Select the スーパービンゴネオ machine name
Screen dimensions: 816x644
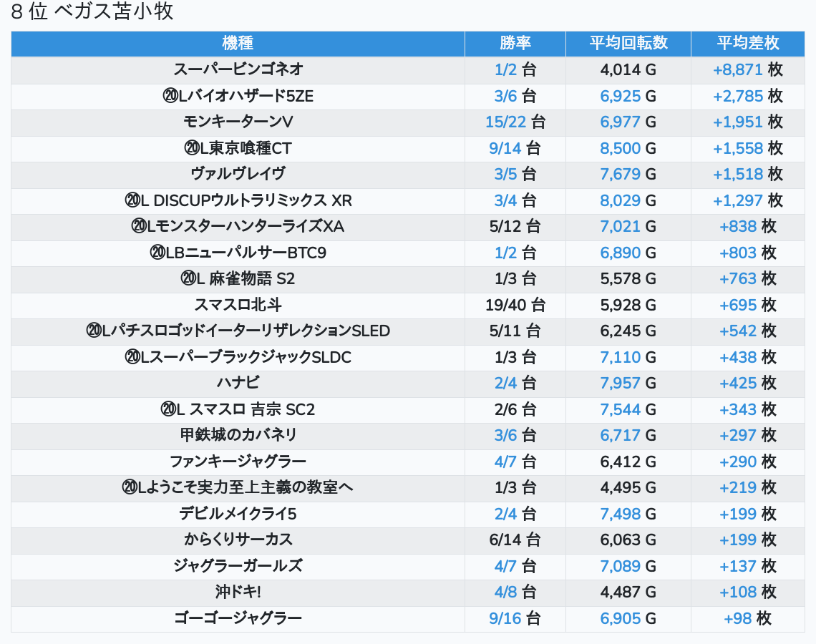(x=238, y=69)
